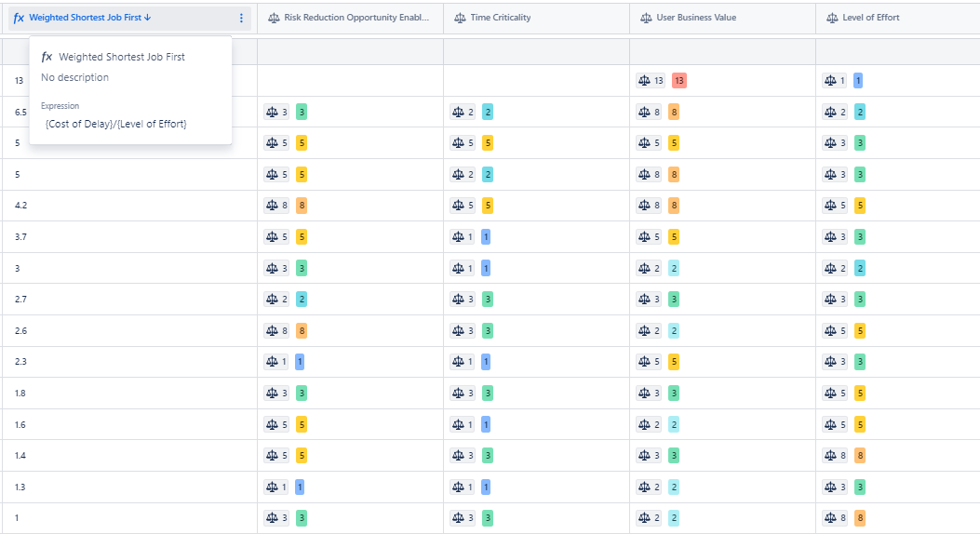
Task: Click the Risk Reduction scale chip in the score 3.7 row
Action: (x=276, y=236)
